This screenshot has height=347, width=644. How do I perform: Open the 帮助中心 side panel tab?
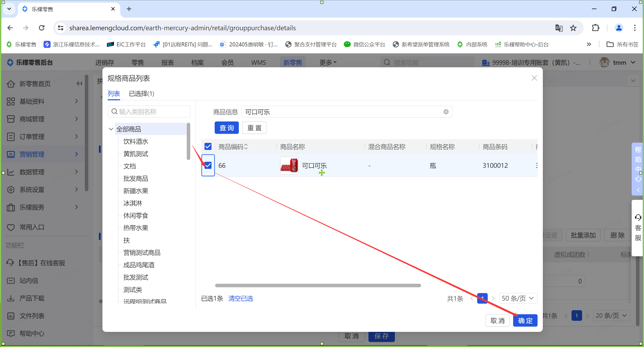[638, 169]
